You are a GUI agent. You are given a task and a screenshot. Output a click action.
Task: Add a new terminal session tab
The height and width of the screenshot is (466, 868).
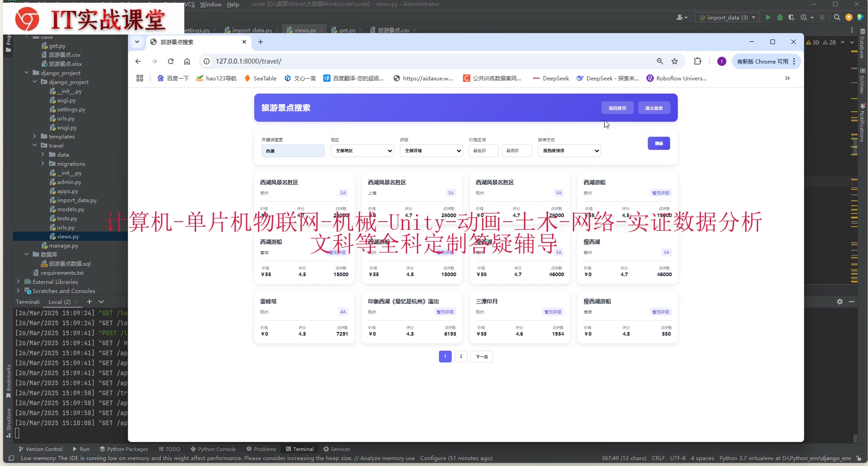[89, 302]
